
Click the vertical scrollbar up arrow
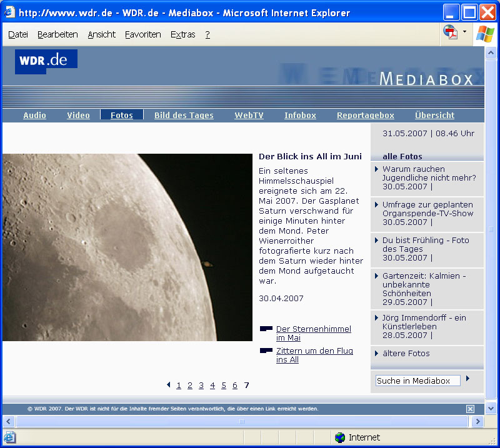(x=491, y=52)
